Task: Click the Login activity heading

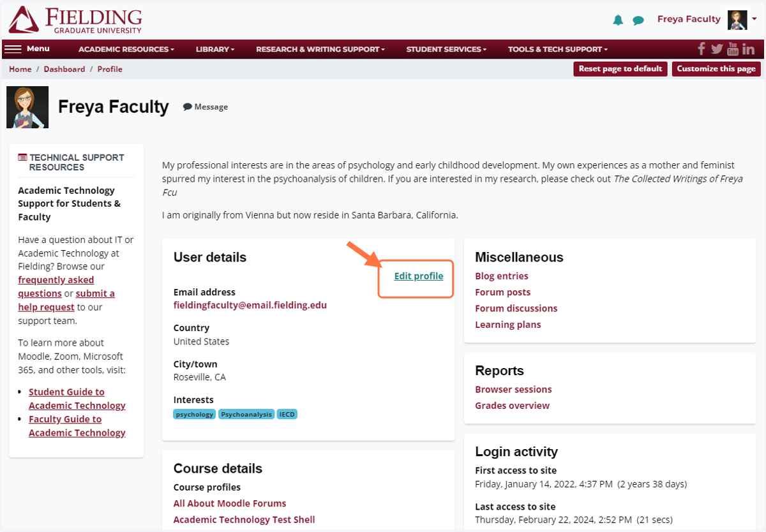Action: (x=516, y=452)
